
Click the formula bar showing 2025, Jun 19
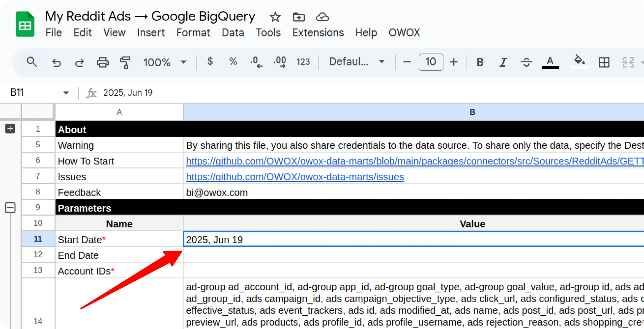(372, 93)
